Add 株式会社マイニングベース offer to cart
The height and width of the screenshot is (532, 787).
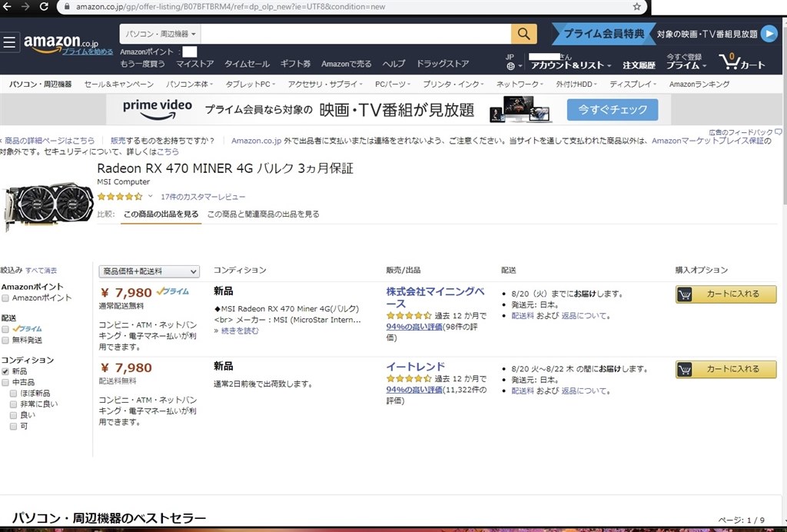tap(726, 294)
